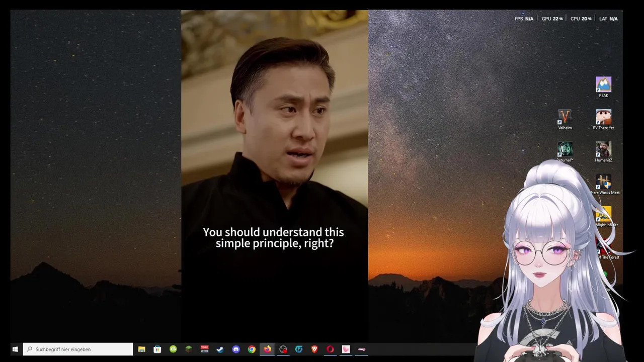The width and height of the screenshot is (644, 362).
Task: Open the HumanitZ desktop shortcut
Action: [603, 152]
